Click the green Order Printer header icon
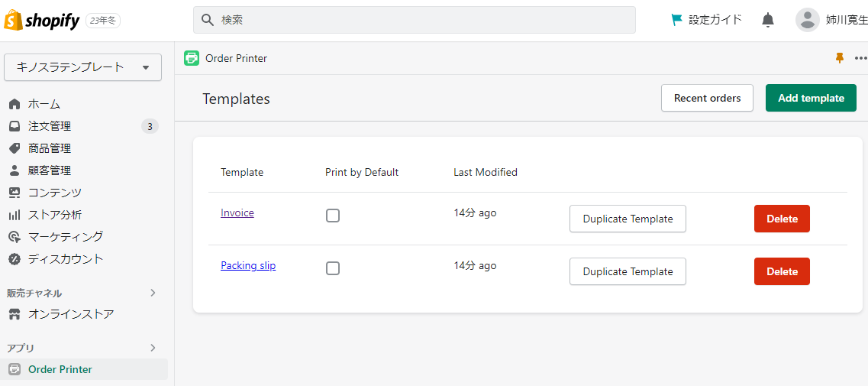The height and width of the screenshot is (386, 868). click(x=192, y=57)
